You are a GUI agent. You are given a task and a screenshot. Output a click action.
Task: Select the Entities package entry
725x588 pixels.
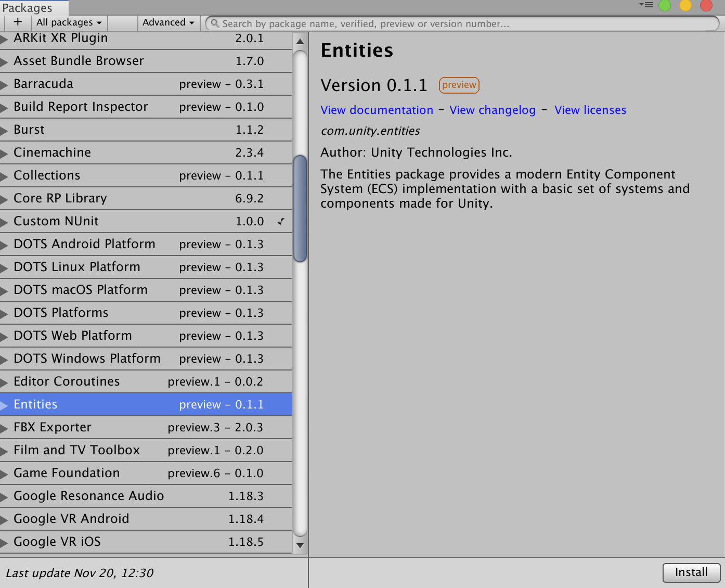point(104,404)
